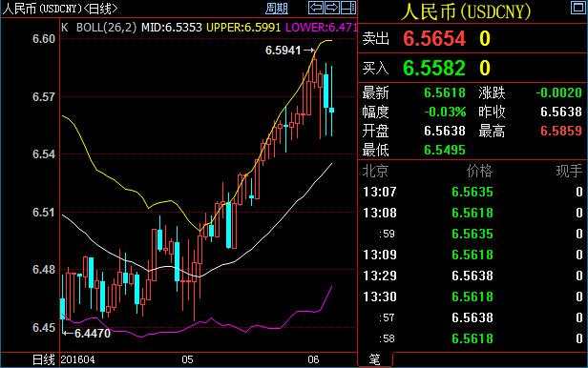This screenshot has height=368, width=588.
Task: Click the LOWER band value label
Action: pyautogui.click(x=321, y=28)
